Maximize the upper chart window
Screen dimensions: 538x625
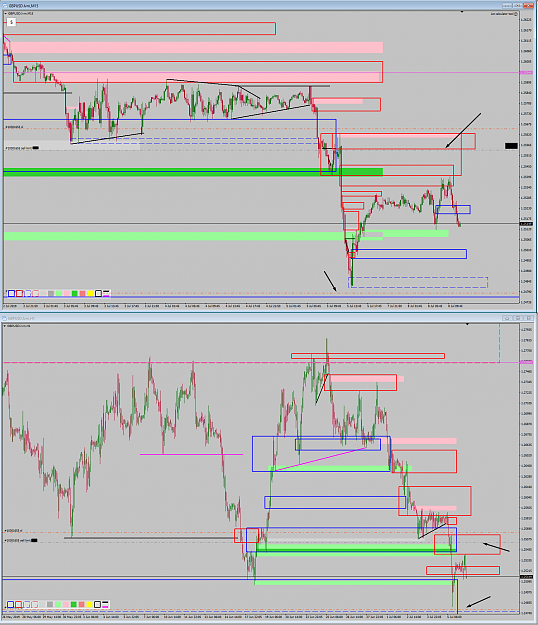coord(517,6)
